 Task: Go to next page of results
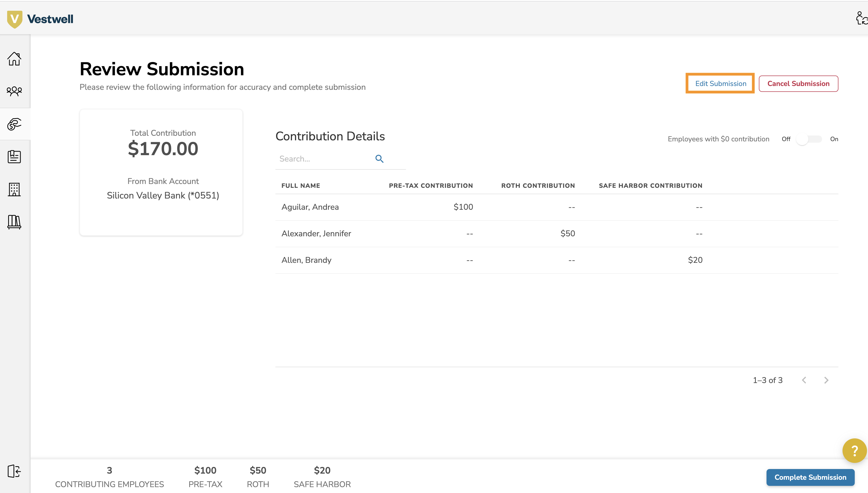click(826, 380)
